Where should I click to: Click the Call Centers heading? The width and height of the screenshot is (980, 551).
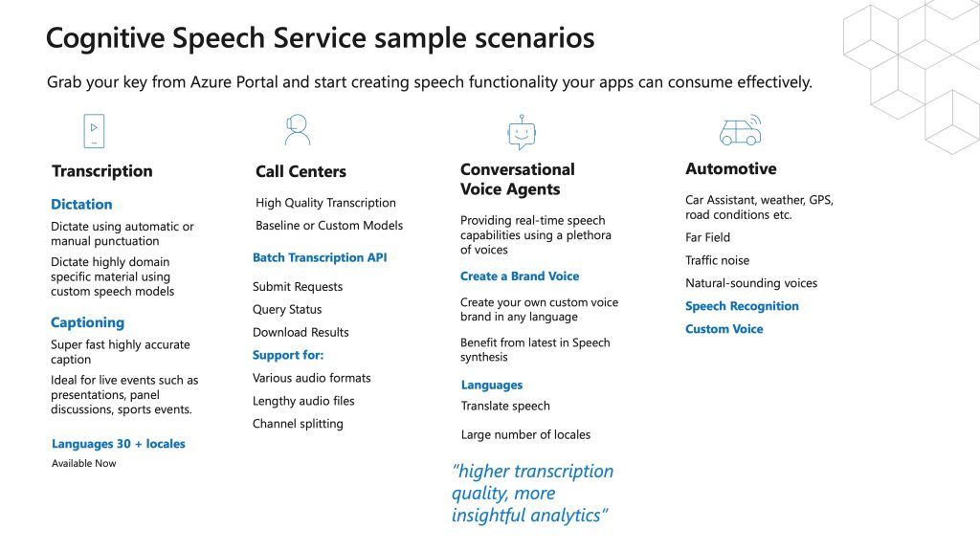coord(301,172)
